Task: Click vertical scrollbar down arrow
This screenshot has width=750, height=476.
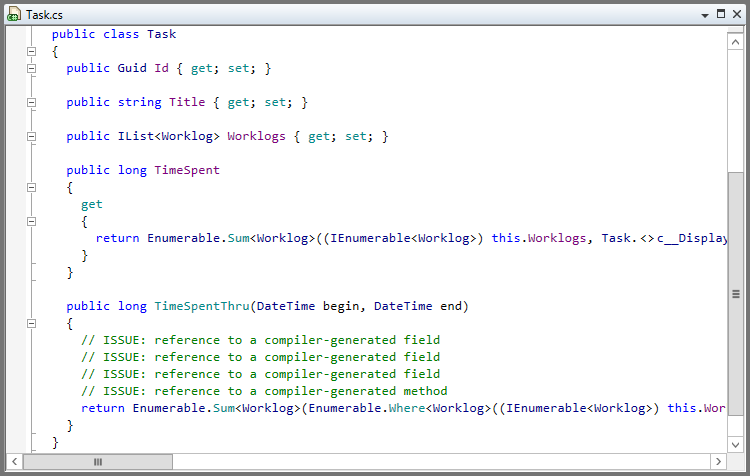Action: (735, 445)
